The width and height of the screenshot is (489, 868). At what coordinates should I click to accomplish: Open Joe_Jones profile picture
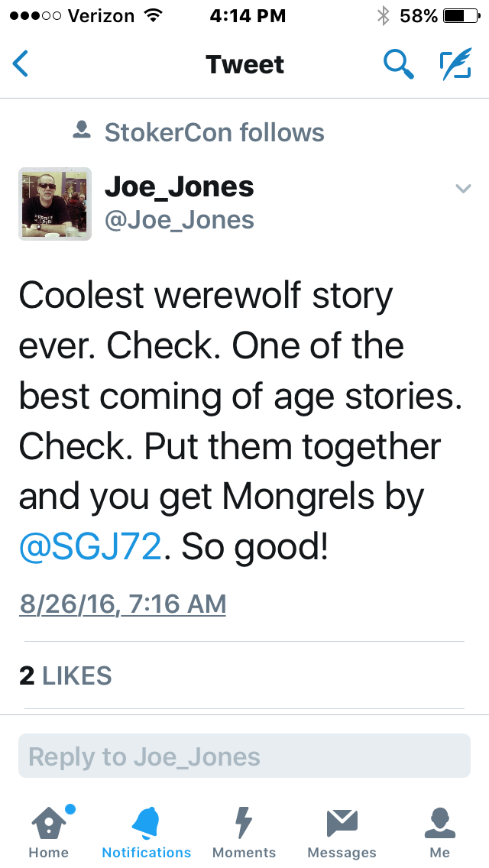(x=55, y=204)
